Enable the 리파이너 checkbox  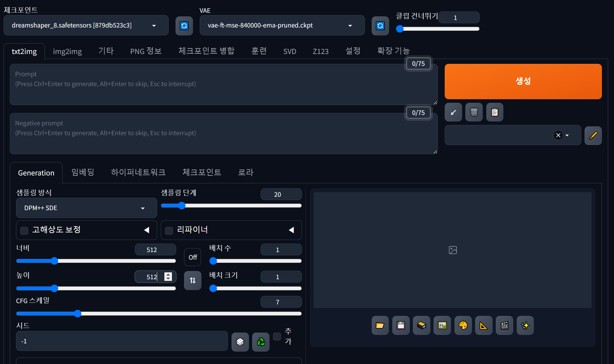point(169,230)
